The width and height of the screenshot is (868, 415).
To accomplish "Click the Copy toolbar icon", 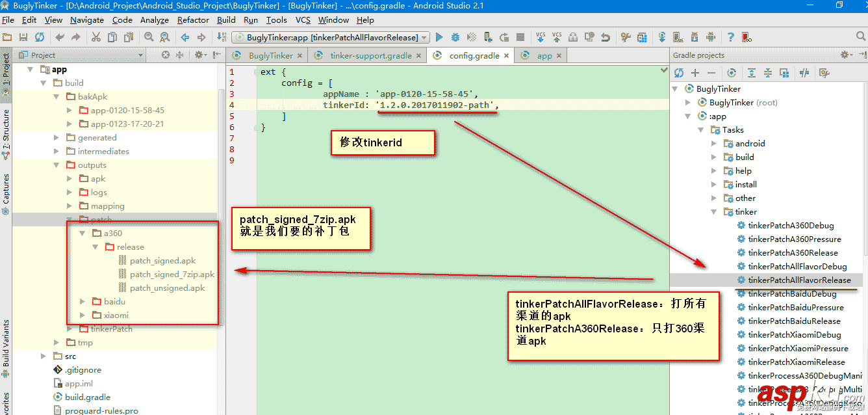I will pos(112,38).
